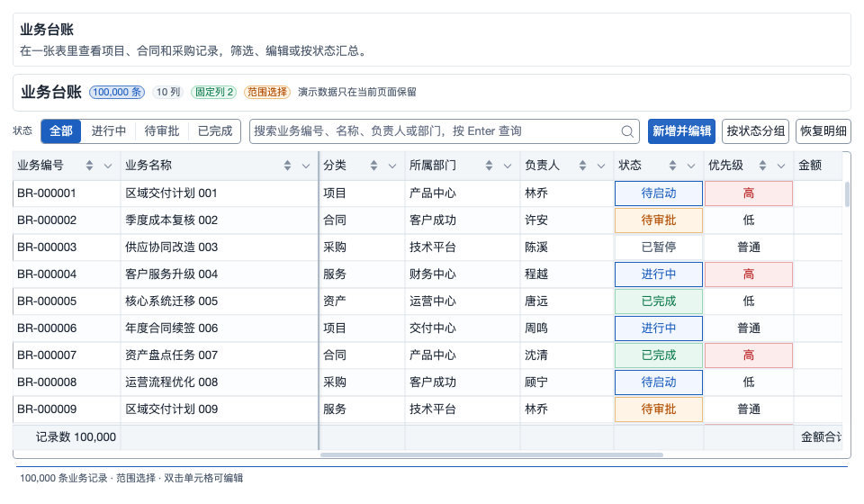Select the 全部 status filter
This screenshot has width=864, height=504.
61,131
